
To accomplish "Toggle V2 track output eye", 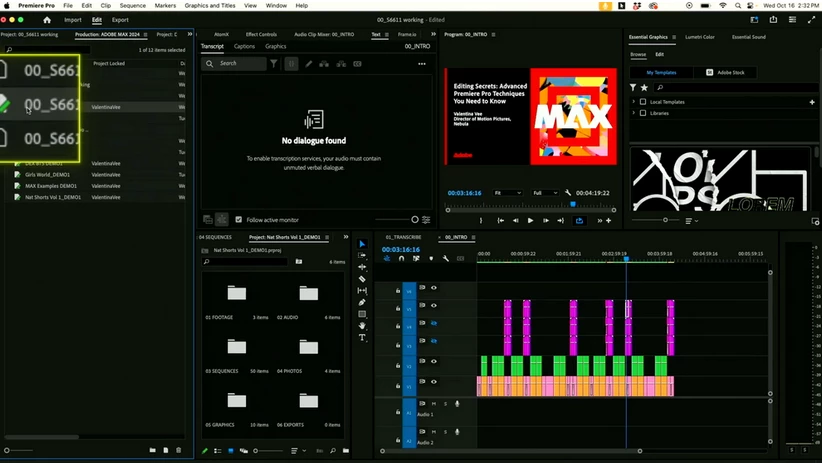I will tap(434, 361).
